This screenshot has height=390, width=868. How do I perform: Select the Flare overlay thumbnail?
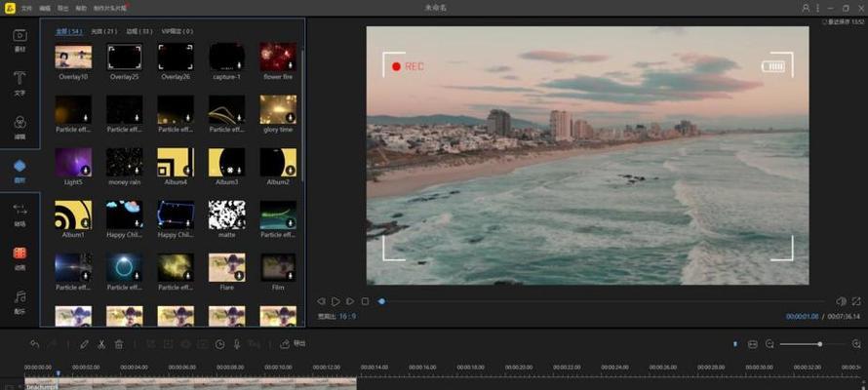click(227, 267)
